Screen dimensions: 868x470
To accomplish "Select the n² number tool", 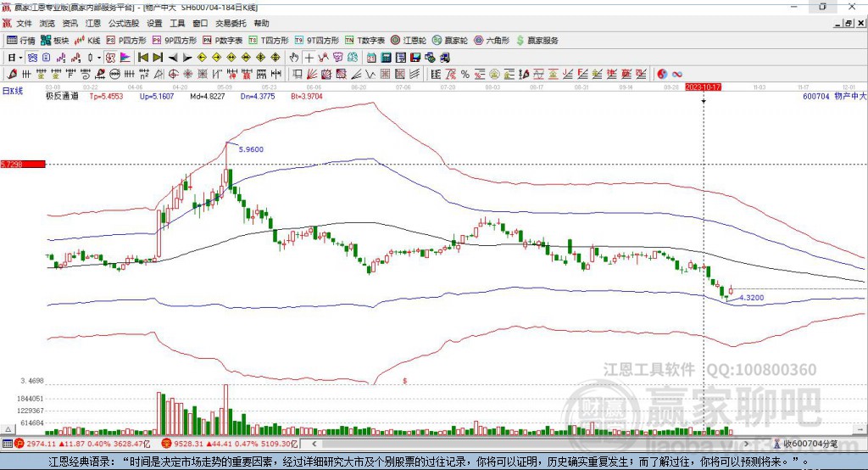I will [144, 74].
